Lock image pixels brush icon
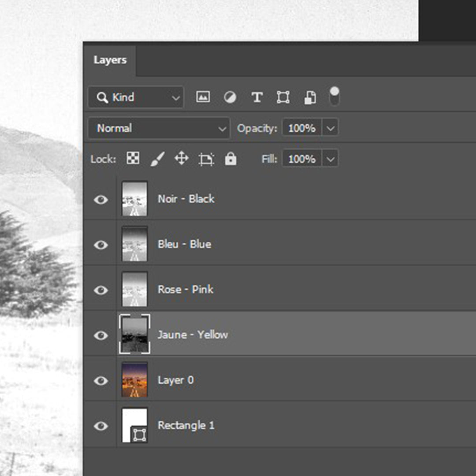This screenshot has height=476, width=476. pyautogui.click(x=157, y=159)
